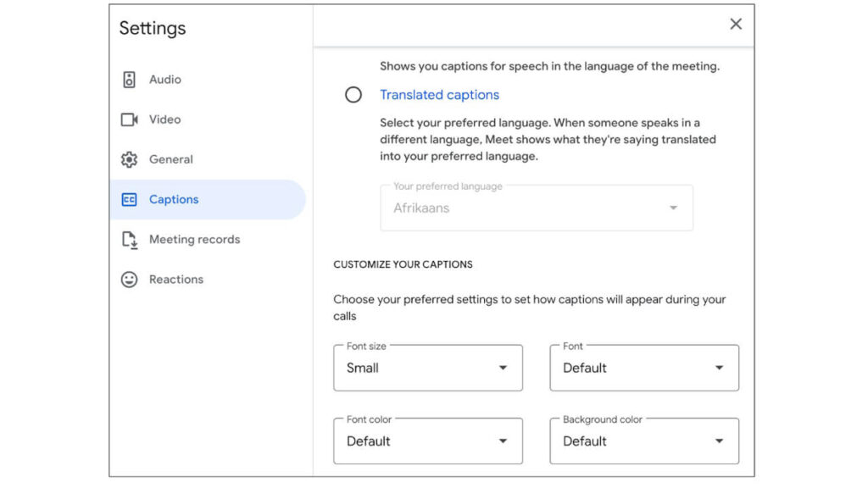Enable the Translated captions radio button

[x=353, y=95]
